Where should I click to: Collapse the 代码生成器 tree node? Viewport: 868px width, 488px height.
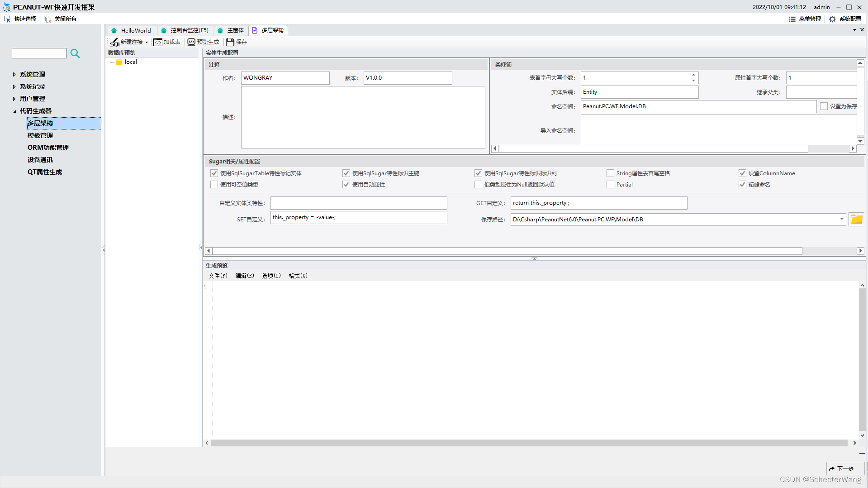[x=14, y=111]
